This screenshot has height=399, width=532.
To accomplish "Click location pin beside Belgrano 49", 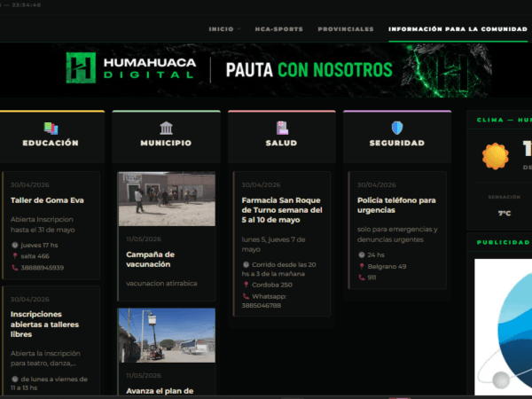I will click(362, 266).
